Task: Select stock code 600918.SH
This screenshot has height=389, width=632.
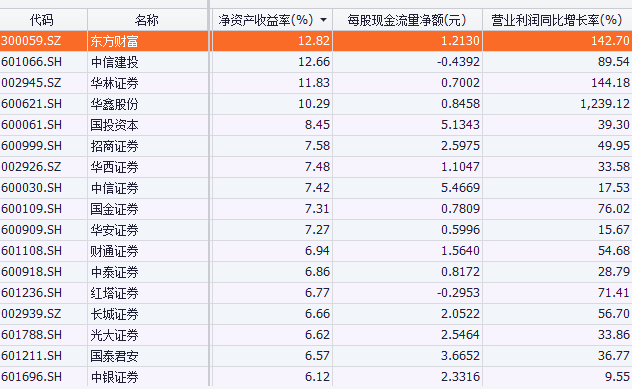Action: click(31, 271)
